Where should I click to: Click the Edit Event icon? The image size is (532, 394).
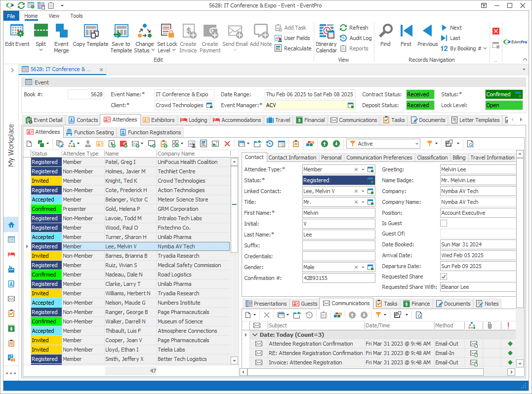(x=17, y=32)
